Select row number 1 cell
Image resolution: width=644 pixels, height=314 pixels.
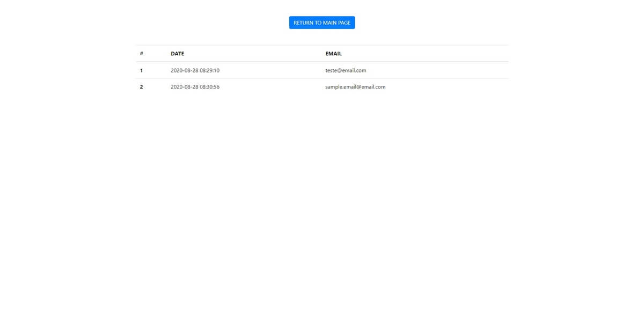142,70
